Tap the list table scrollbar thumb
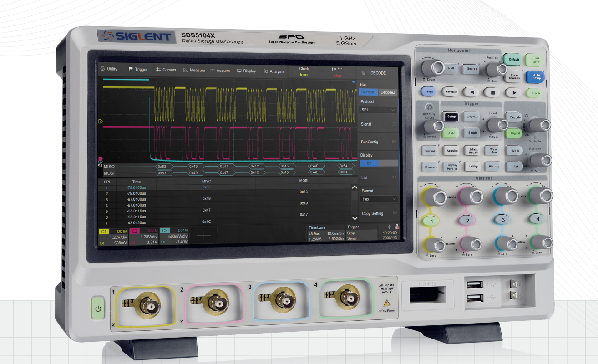598x364 pixels. 355,196
